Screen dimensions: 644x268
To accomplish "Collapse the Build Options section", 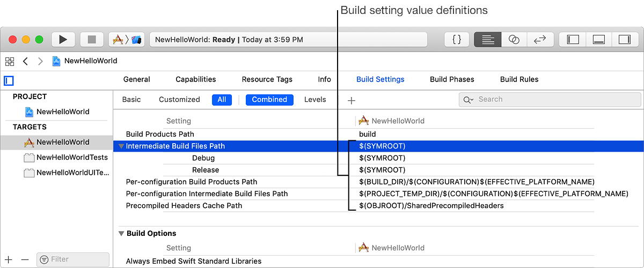I will click(121, 234).
